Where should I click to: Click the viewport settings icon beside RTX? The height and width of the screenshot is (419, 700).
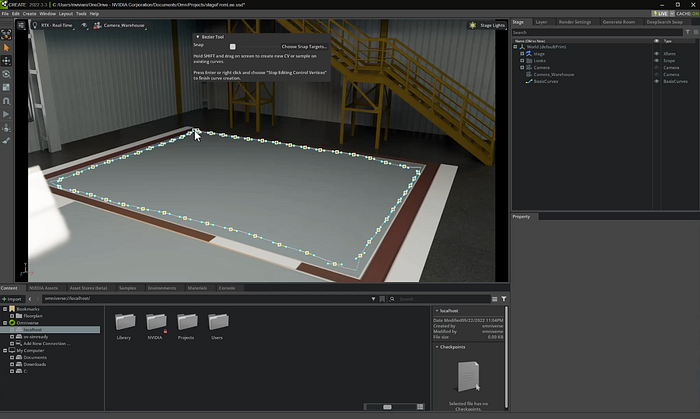pos(19,24)
